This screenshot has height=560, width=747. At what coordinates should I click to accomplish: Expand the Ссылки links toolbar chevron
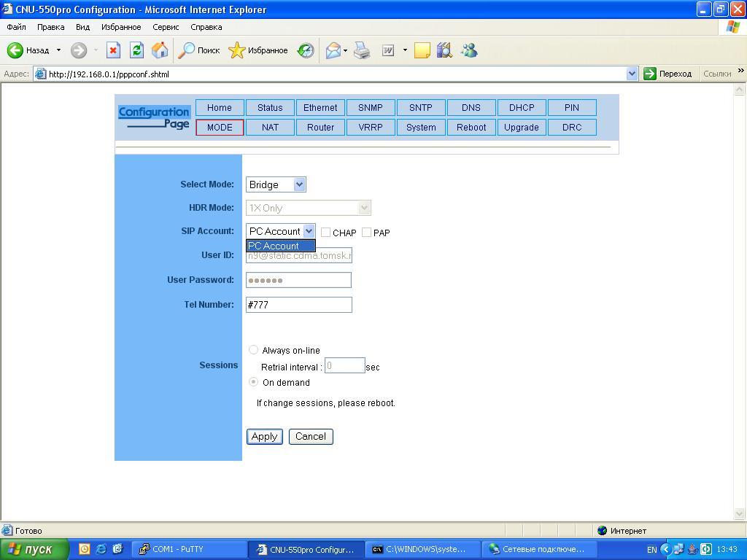pyautogui.click(x=741, y=71)
